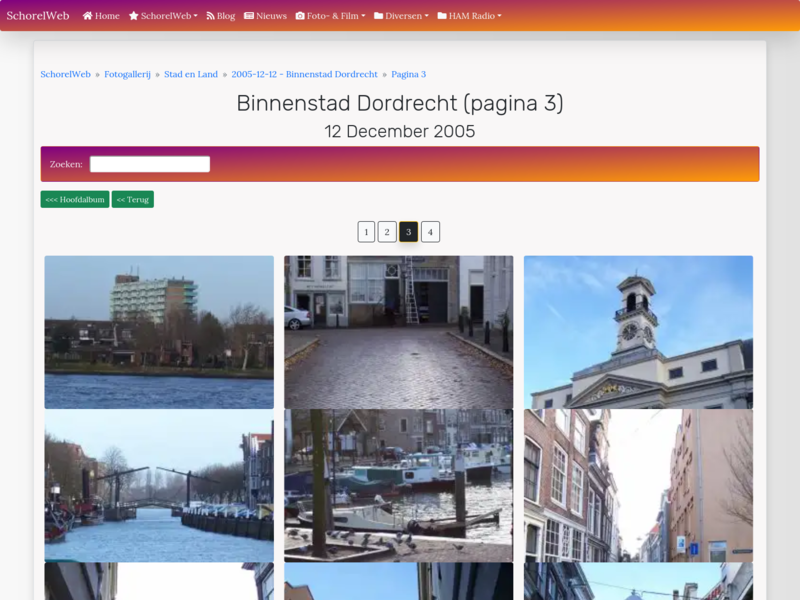This screenshot has height=600, width=800.
Task: Click the Binnenstad Dordrecht (pagina 3) heading
Action: [x=400, y=103]
